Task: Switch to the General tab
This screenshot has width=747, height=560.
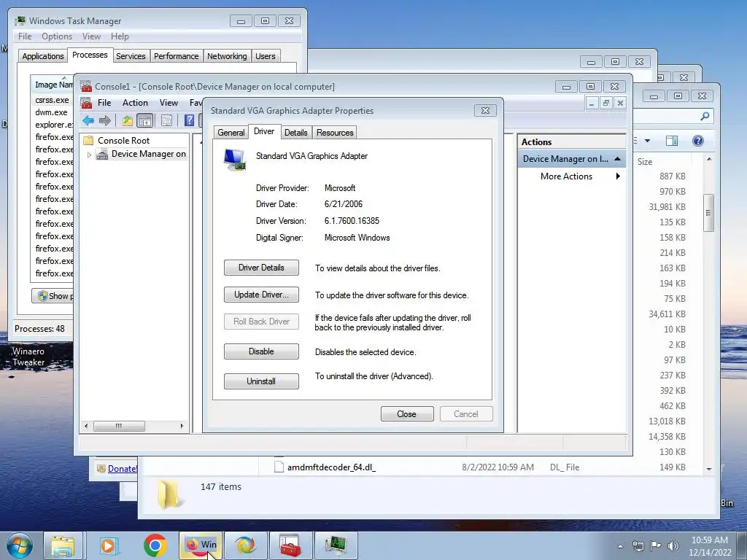Action: point(231,133)
